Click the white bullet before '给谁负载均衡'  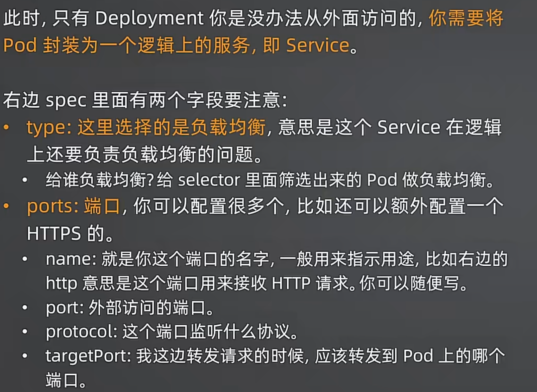click(x=25, y=180)
